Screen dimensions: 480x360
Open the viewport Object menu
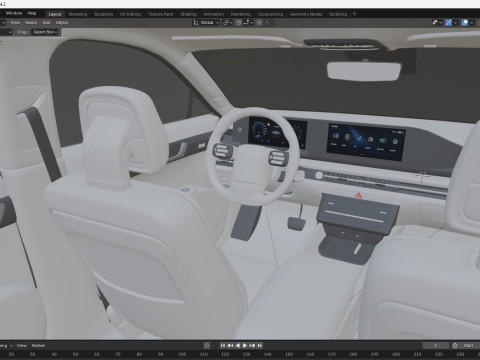(x=62, y=23)
